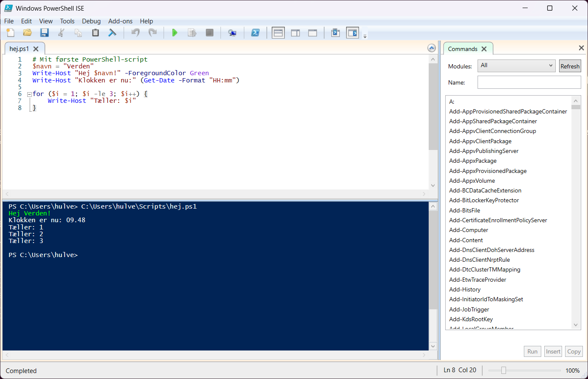Select Add-KdsRootKey command
The image size is (588, 379).
tap(471, 319)
